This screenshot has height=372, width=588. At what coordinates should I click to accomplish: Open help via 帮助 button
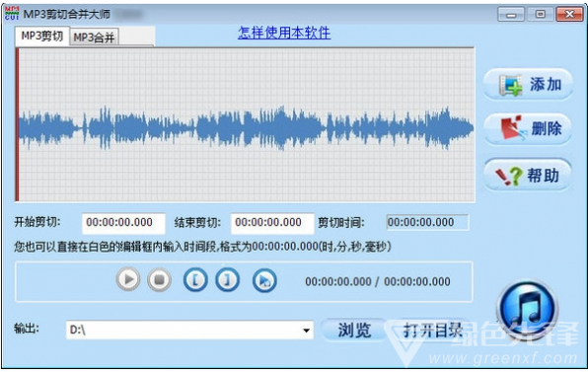coord(528,175)
